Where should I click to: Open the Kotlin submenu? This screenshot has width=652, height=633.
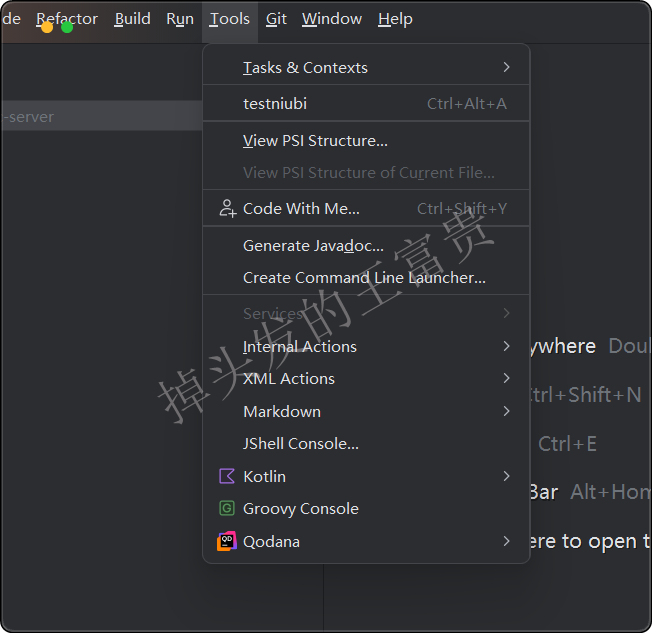366,476
